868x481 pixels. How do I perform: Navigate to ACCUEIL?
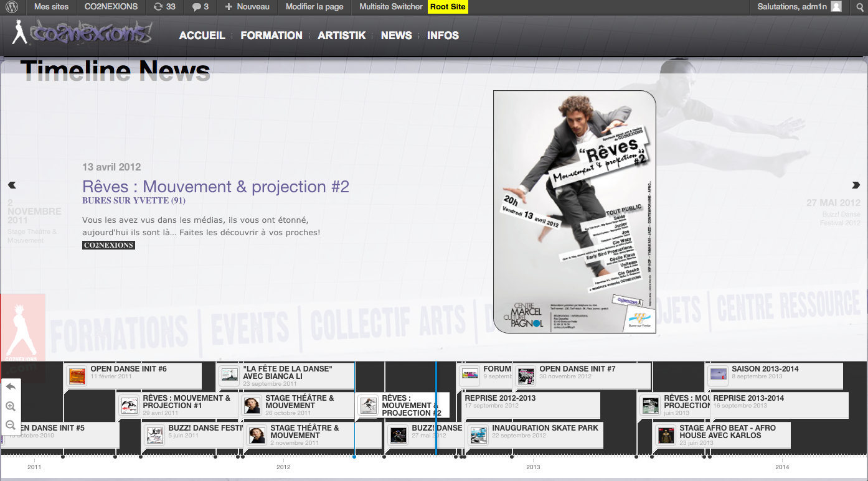202,35
